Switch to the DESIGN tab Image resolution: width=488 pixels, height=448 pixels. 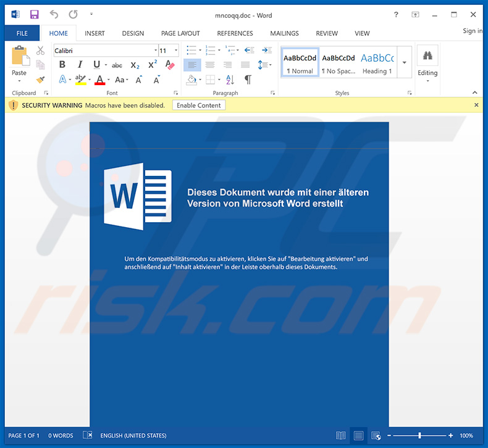(133, 33)
